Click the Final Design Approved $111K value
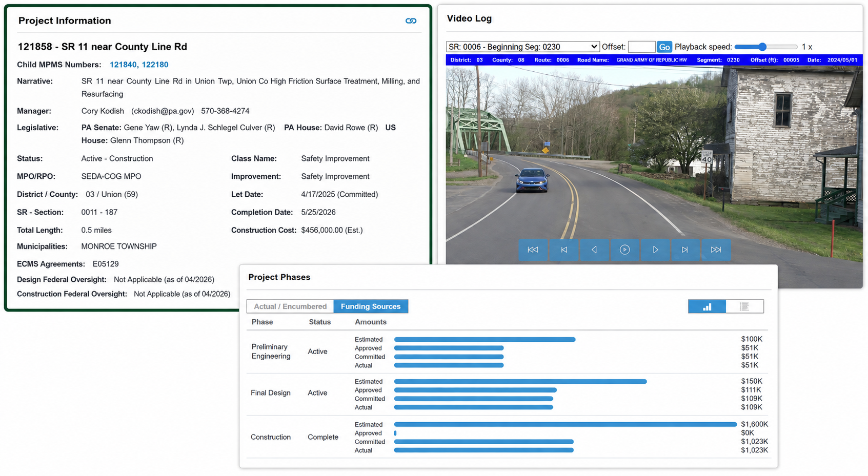The image size is (868, 476). 751,390
